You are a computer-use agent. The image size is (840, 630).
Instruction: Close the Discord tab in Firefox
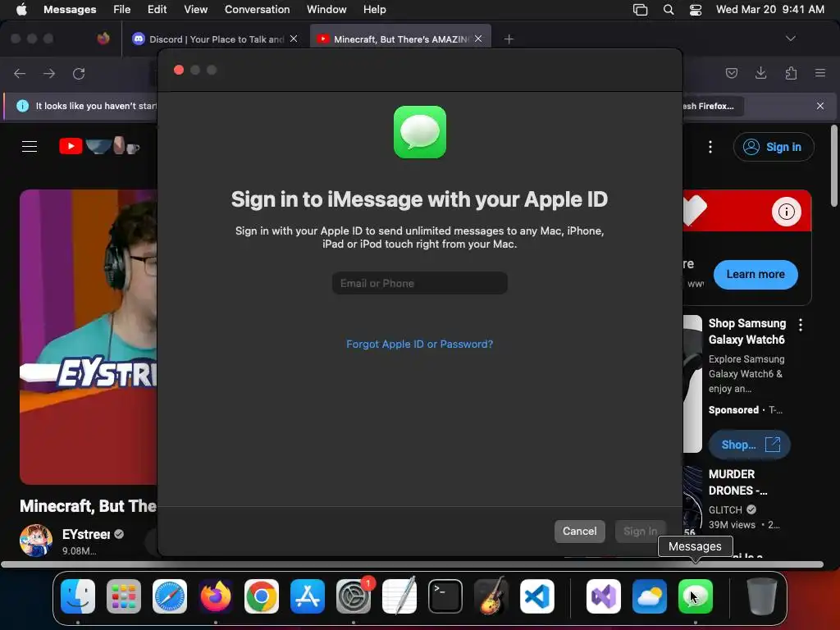coord(294,39)
